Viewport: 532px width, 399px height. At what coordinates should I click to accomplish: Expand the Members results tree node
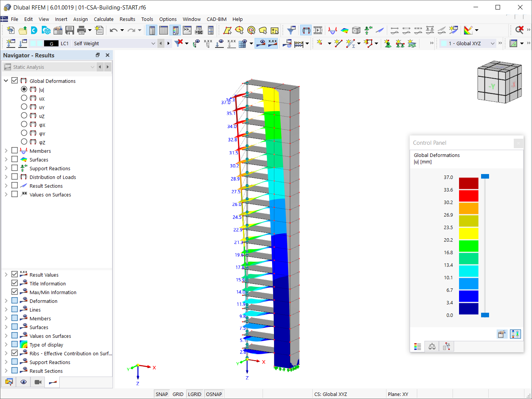coord(6,151)
